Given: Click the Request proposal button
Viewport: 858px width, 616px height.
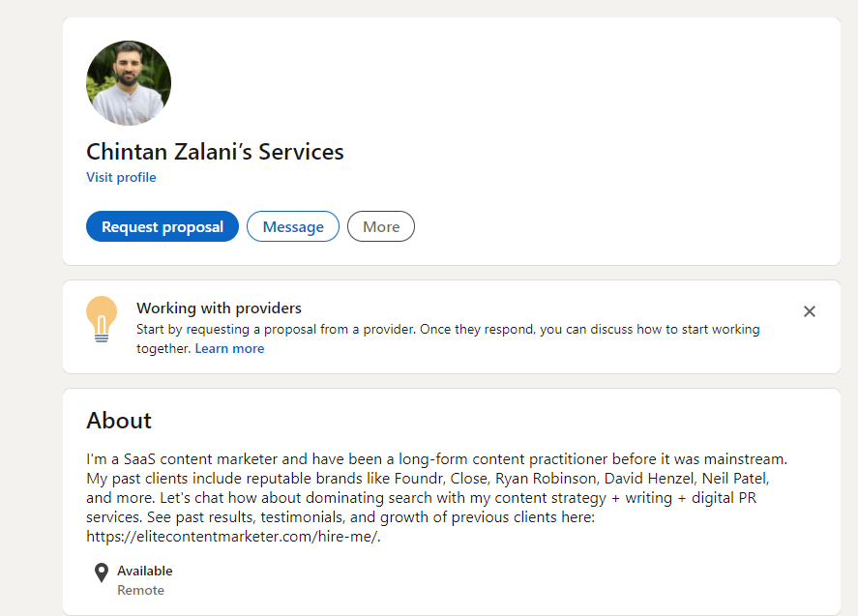Looking at the screenshot, I should pyautogui.click(x=163, y=226).
